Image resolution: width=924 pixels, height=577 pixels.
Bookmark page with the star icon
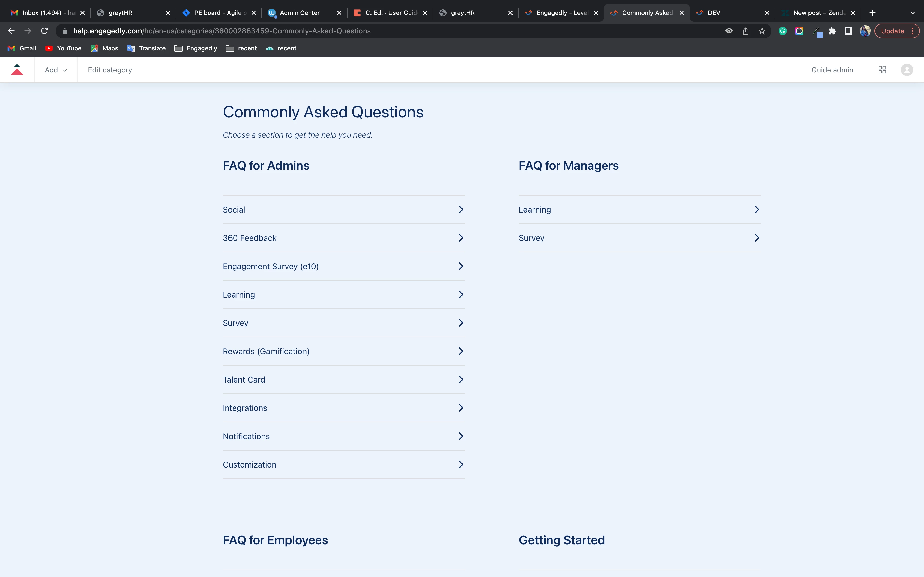[762, 31]
